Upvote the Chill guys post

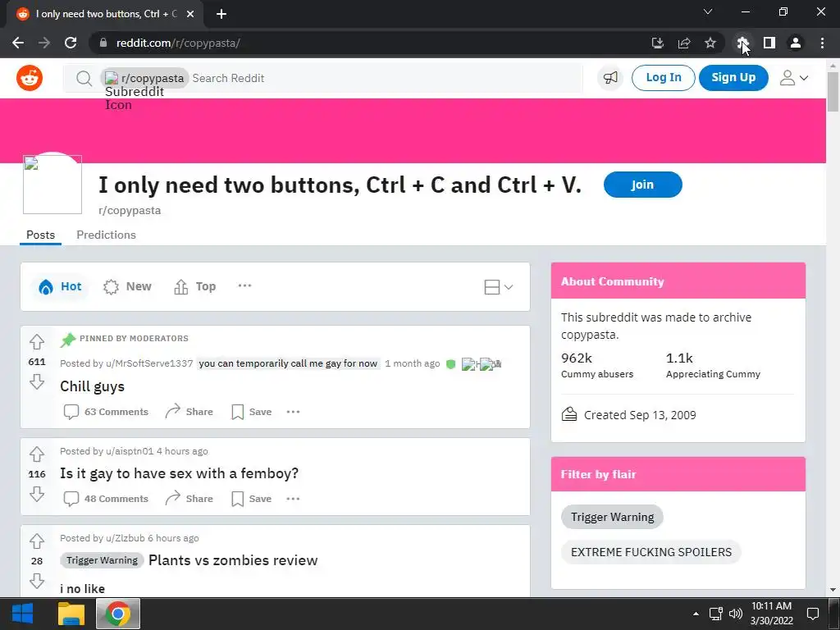(x=36, y=341)
